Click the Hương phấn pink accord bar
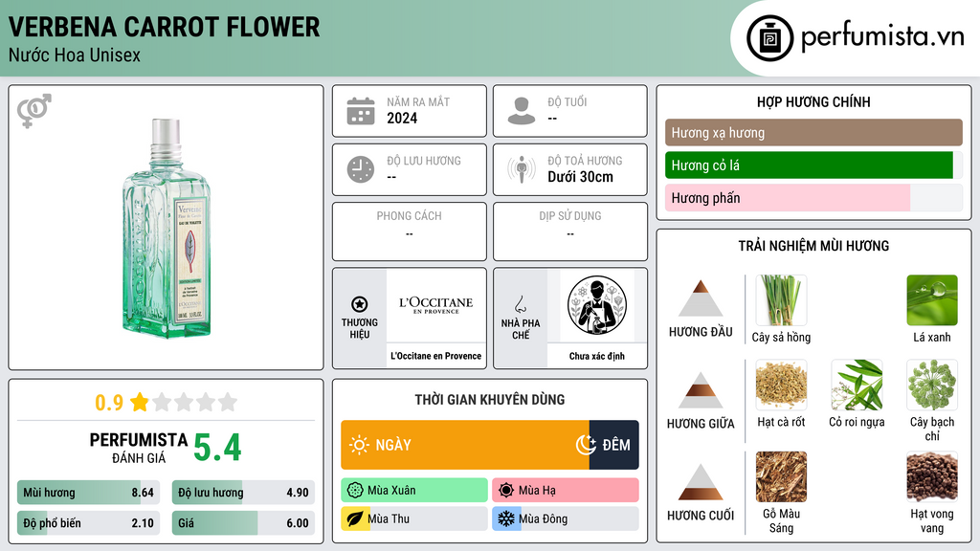The height and width of the screenshot is (551, 980). click(788, 197)
